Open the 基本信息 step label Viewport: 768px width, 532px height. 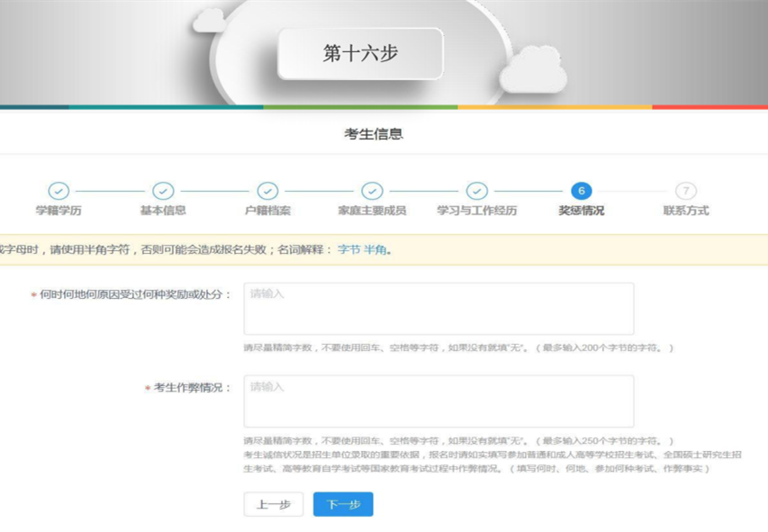pyautogui.click(x=163, y=211)
